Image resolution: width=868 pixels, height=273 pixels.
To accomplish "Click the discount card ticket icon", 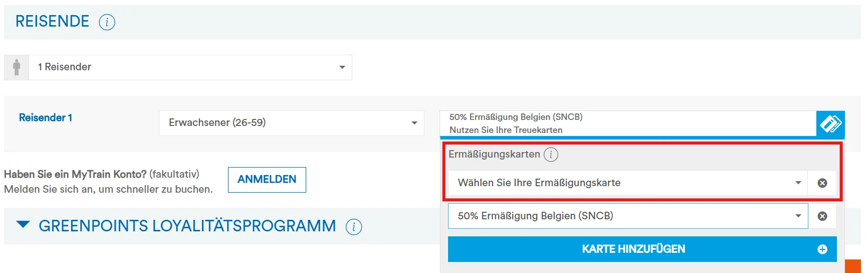I will point(830,123).
